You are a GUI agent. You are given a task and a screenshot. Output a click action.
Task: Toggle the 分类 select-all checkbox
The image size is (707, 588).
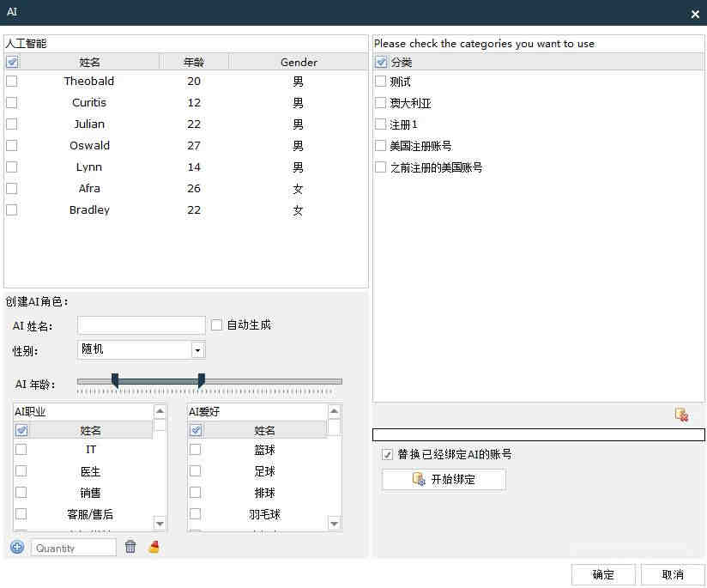pos(381,62)
